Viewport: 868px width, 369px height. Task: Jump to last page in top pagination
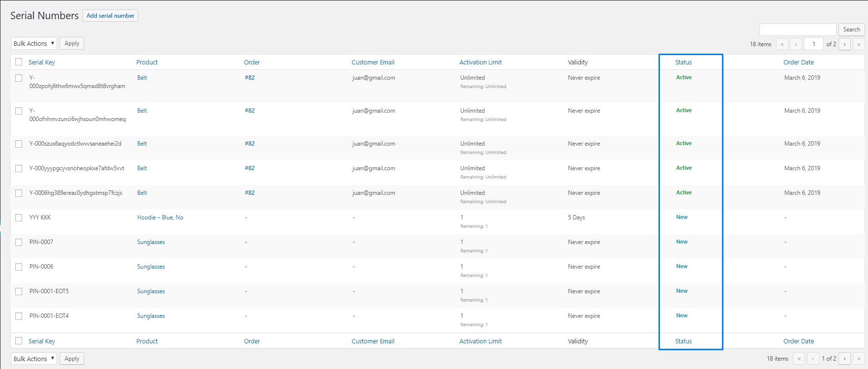pos(858,44)
